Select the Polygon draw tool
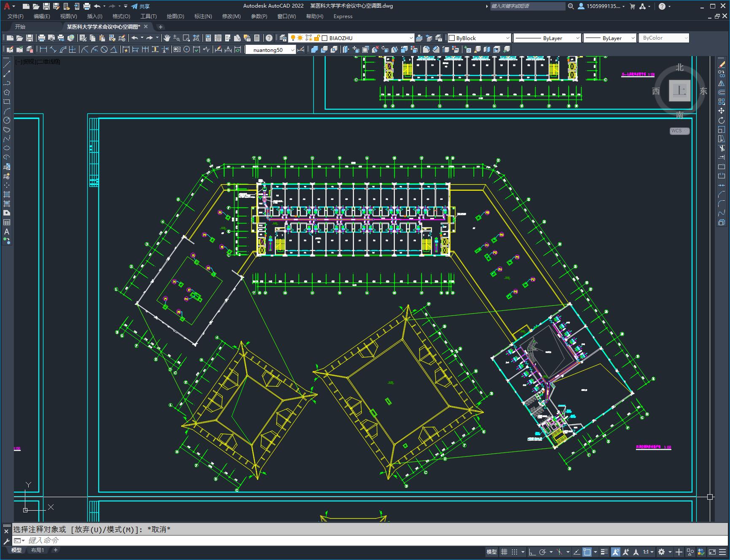This screenshot has height=560, width=730. pyautogui.click(x=7, y=92)
